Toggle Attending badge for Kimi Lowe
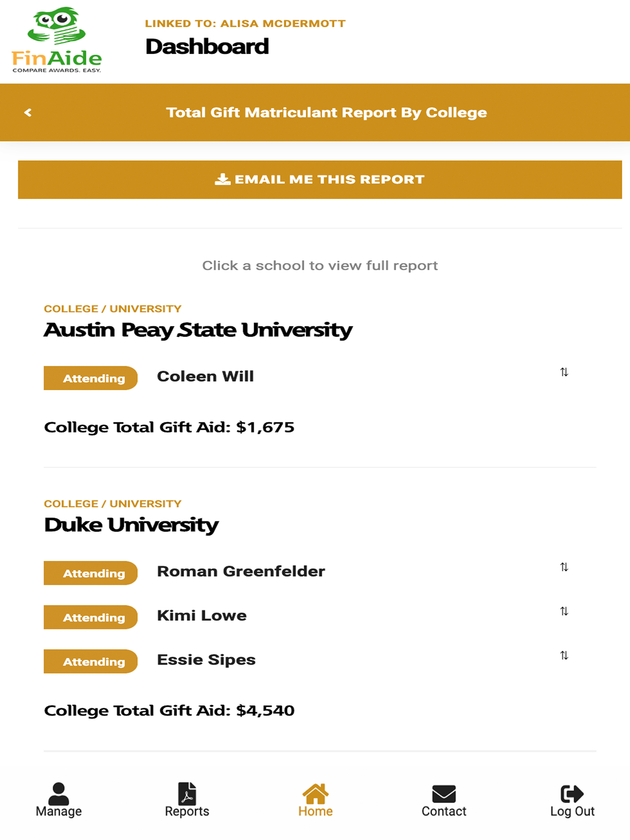The image size is (630, 840). click(90, 617)
